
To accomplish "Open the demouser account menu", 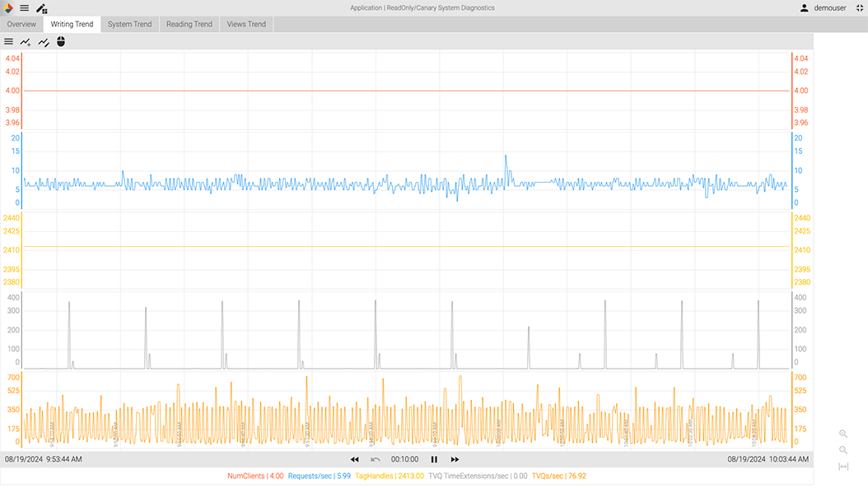I will (x=830, y=8).
